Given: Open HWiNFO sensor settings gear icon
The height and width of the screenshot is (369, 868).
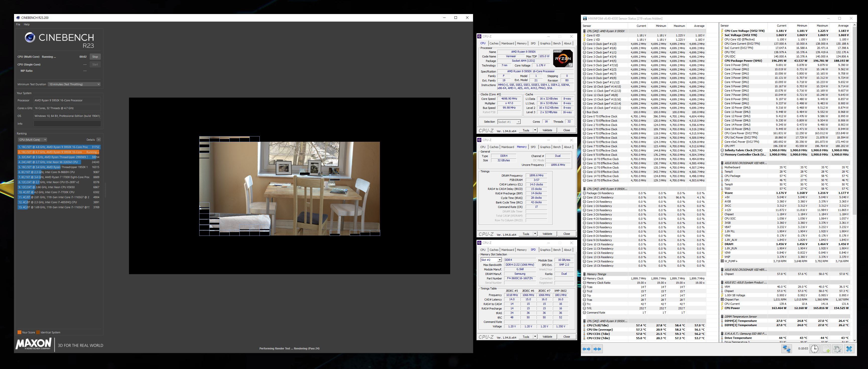Looking at the screenshot, I should coord(837,349).
